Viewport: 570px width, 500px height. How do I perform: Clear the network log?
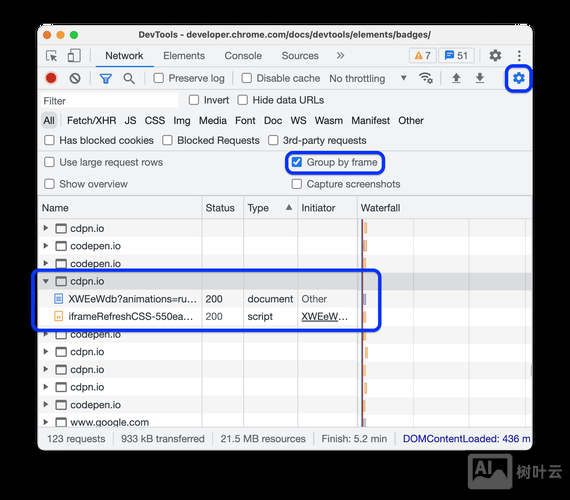coord(75,78)
